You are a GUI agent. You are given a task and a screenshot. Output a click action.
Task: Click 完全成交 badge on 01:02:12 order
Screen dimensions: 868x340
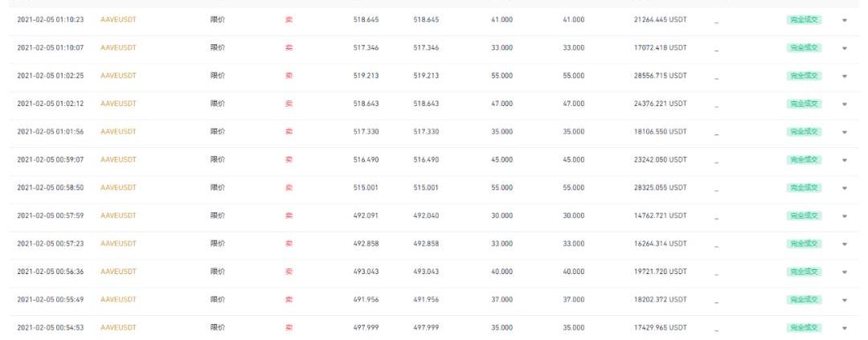click(x=803, y=103)
